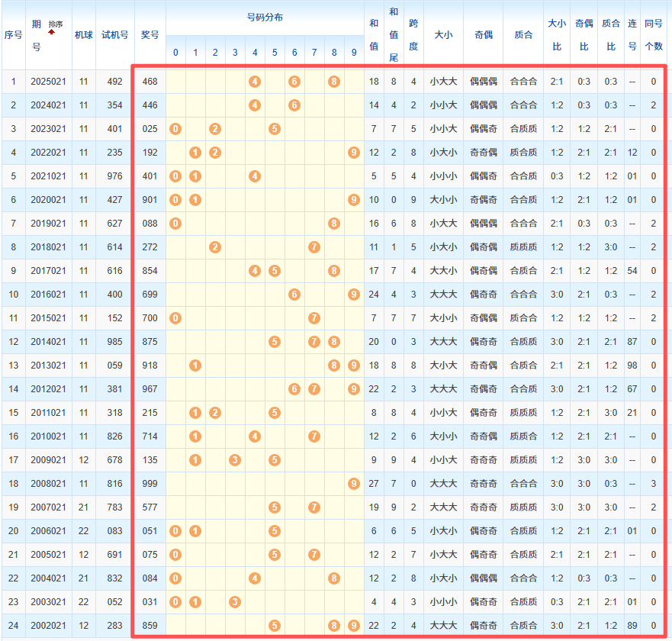
Task: Click the red sort arrow under 排序
Action: [51, 33]
